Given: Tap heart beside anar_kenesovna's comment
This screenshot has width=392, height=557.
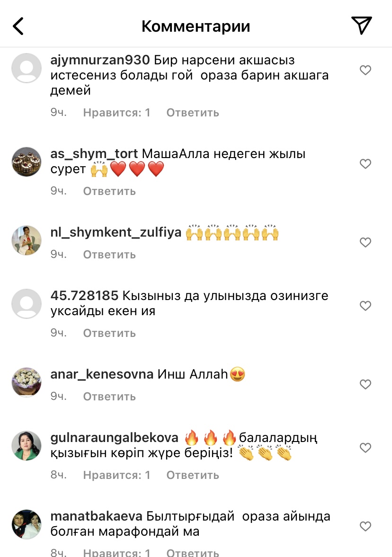Looking at the screenshot, I should tap(365, 384).
